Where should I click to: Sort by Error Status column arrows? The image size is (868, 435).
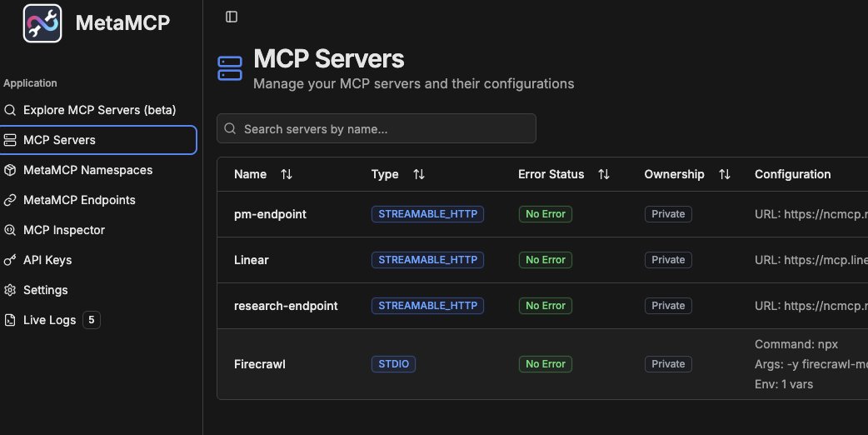point(604,174)
